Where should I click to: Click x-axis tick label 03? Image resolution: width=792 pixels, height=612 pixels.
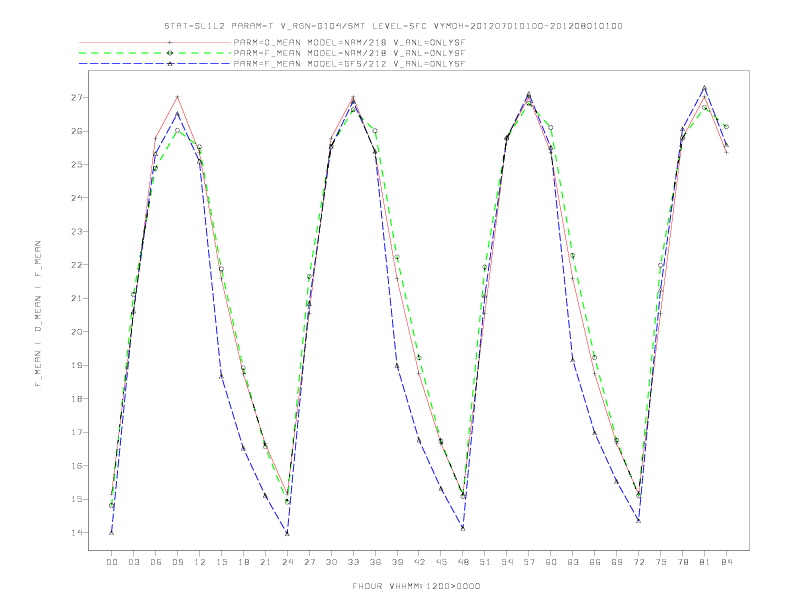pos(133,562)
